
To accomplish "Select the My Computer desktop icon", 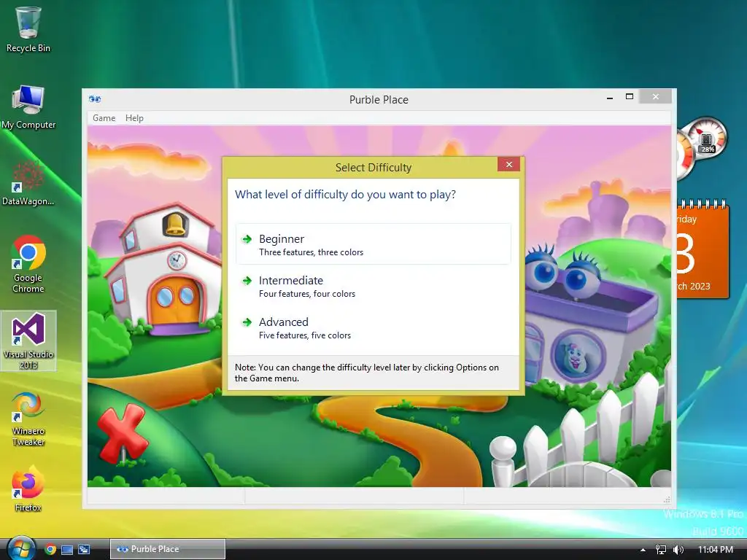I will [28, 107].
